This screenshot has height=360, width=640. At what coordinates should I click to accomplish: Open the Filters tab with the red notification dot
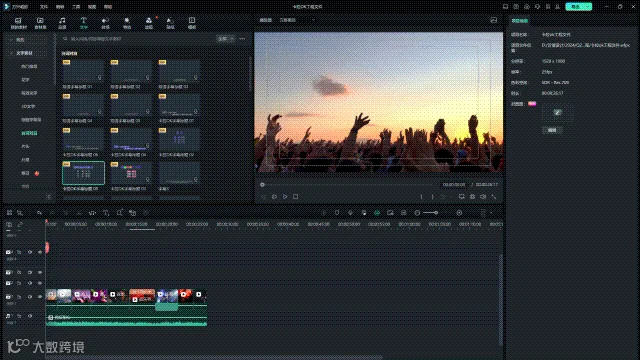pyautogui.click(x=149, y=23)
